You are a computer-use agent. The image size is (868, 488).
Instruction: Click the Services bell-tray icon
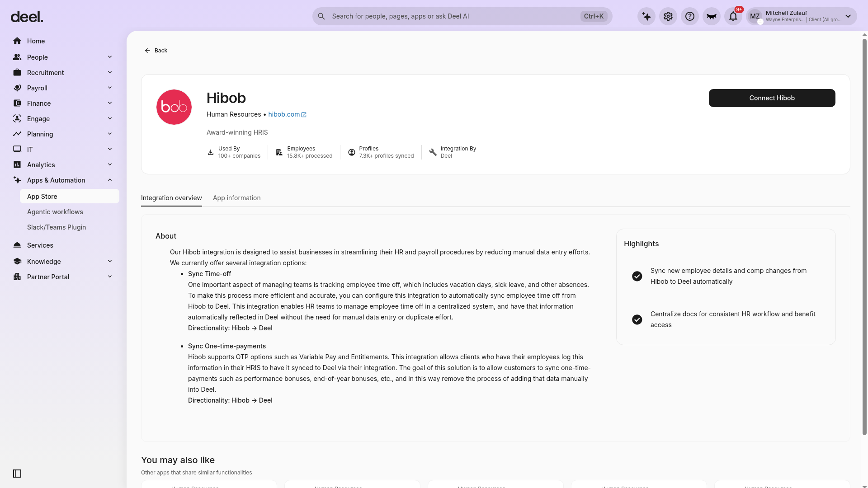pyautogui.click(x=17, y=245)
